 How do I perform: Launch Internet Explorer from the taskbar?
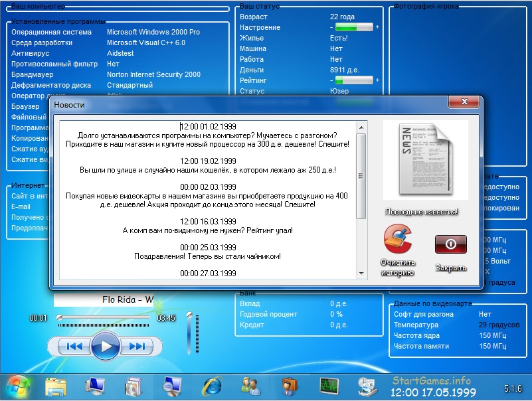212,386
